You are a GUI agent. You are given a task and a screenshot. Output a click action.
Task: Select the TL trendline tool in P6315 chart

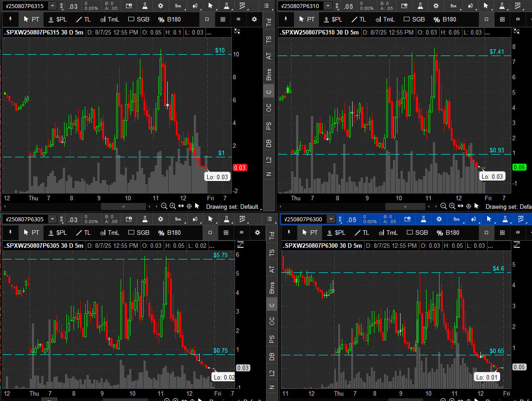(x=83, y=19)
